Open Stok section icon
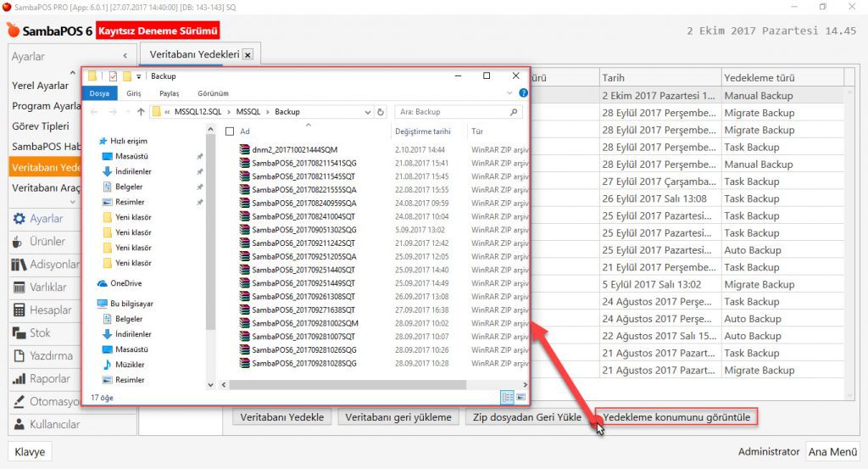The image size is (868, 469). coord(19,332)
